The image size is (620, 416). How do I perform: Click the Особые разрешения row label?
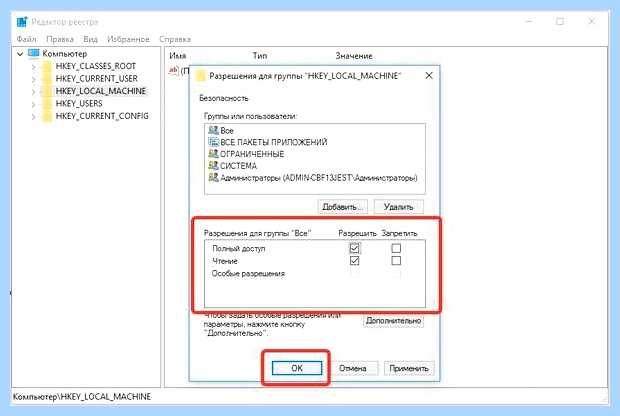(x=248, y=273)
